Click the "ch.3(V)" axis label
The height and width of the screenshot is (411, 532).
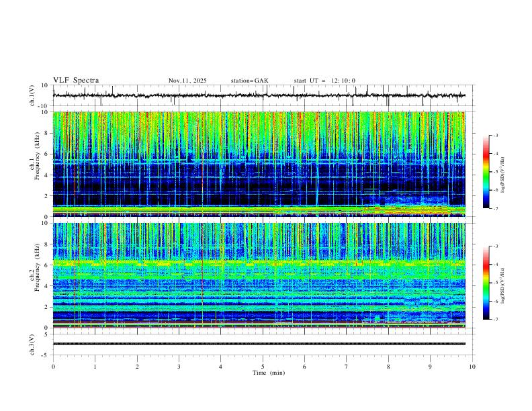(x=32, y=345)
